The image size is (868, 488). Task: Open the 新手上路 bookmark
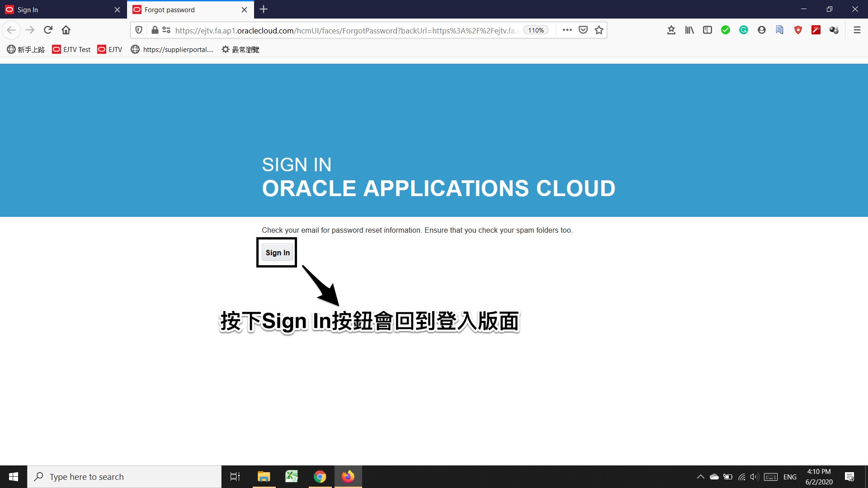click(26, 49)
